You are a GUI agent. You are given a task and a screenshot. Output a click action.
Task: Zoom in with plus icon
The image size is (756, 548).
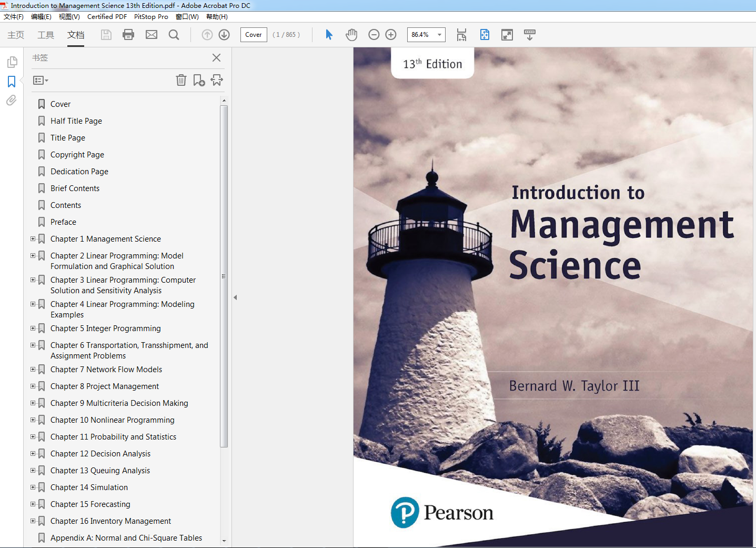click(x=391, y=35)
